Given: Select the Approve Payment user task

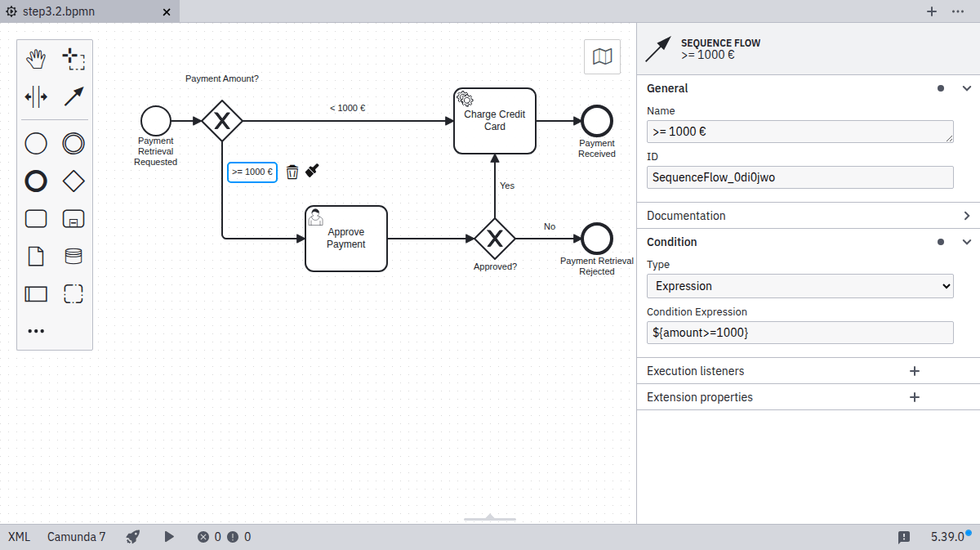Looking at the screenshot, I should click(346, 239).
